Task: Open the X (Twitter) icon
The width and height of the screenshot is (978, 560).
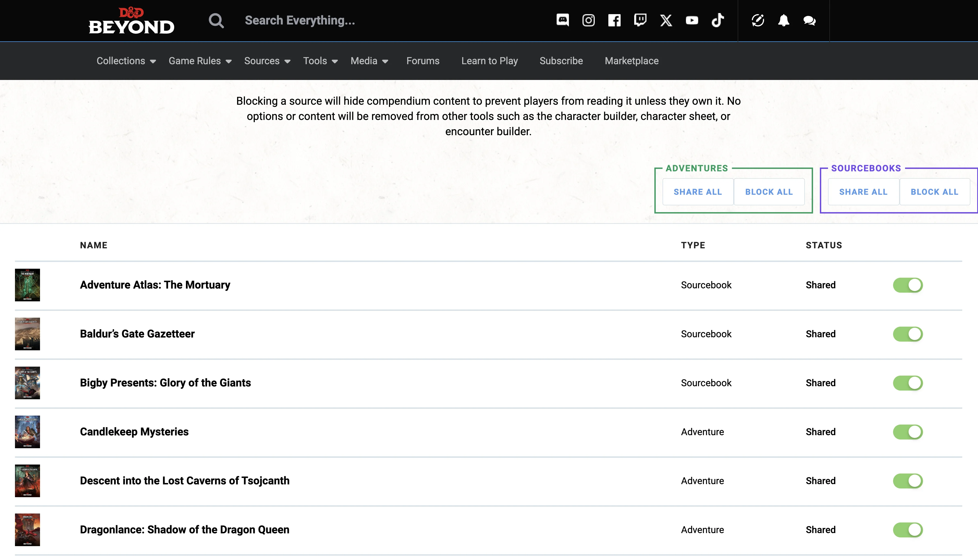Action: pyautogui.click(x=666, y=20)
